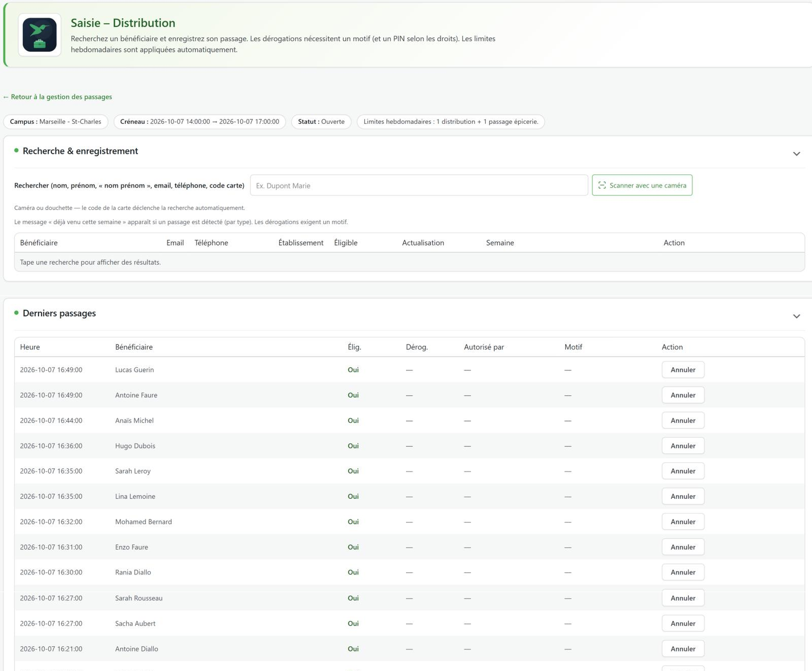Click Annuler for Sarah Leroy

coord(682,471)
